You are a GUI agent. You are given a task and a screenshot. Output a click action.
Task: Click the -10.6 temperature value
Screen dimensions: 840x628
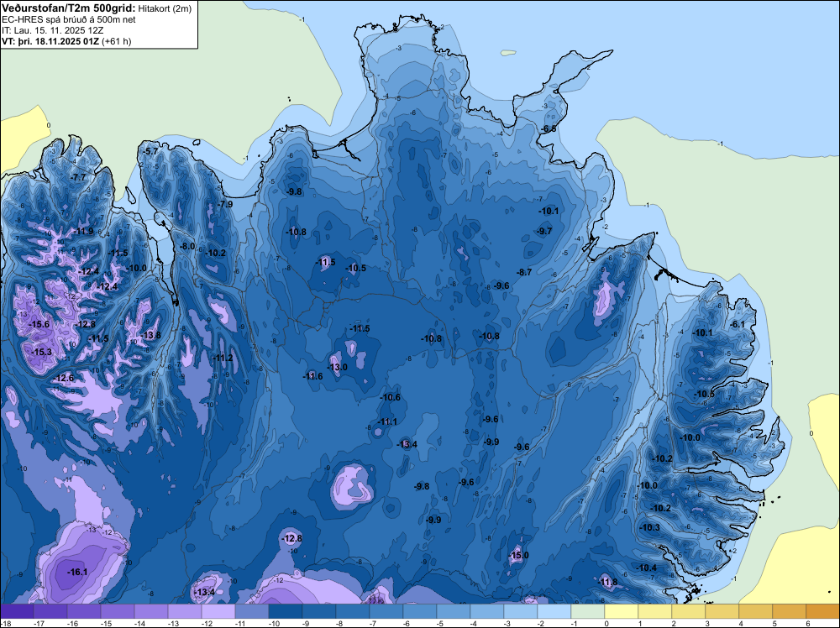[x=391, y=397]
